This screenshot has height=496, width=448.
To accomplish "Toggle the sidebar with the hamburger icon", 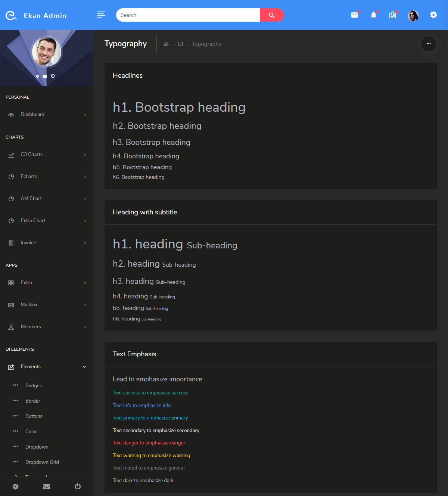I will (101, 15).
